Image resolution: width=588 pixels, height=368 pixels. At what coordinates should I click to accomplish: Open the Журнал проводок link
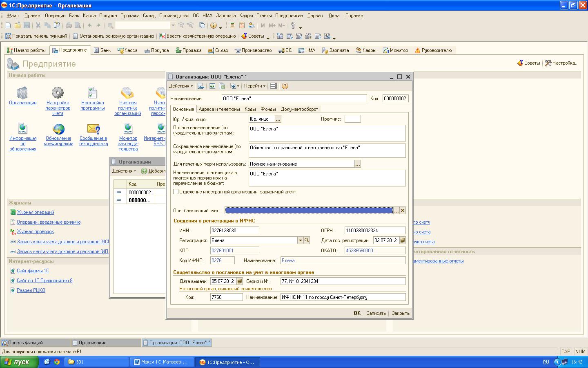(35, 231)
